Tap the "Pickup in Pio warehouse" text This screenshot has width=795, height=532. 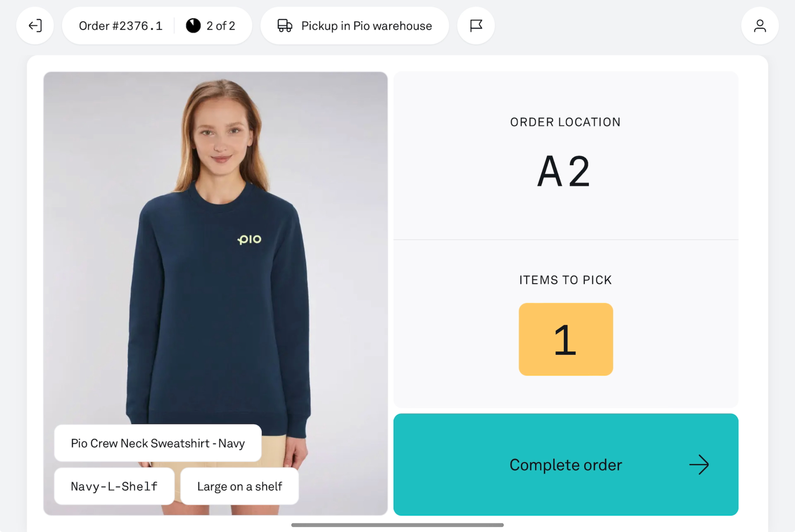tap(367, 26)
